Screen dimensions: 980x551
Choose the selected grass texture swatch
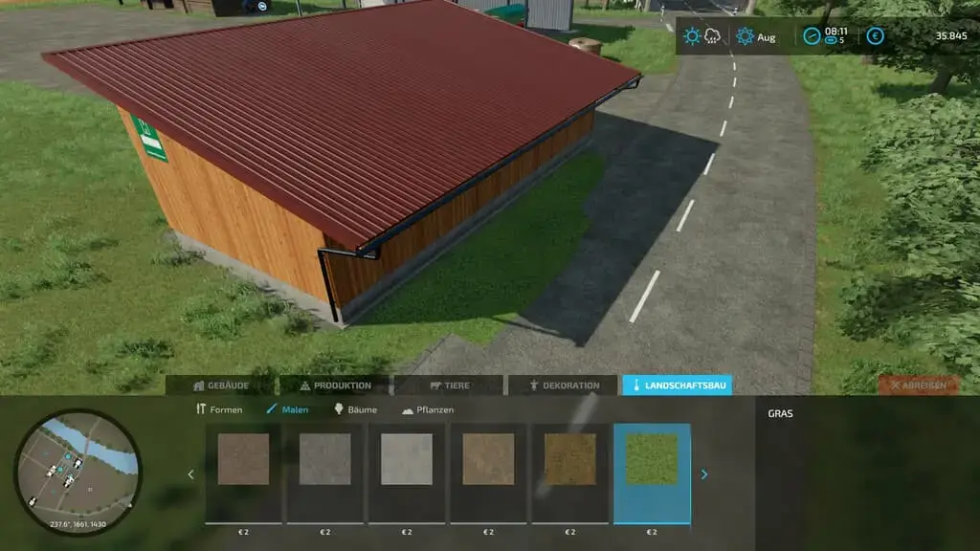pos(652,460)
